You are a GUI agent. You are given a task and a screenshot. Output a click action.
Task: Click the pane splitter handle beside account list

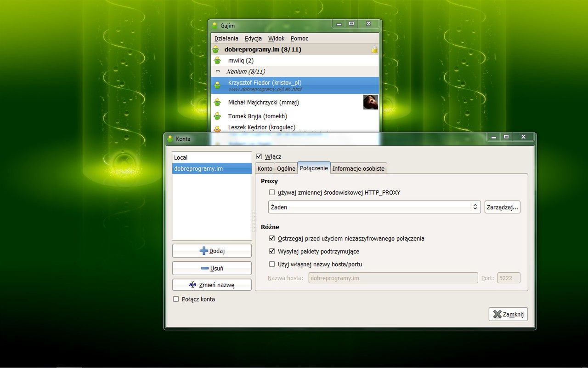254,221
